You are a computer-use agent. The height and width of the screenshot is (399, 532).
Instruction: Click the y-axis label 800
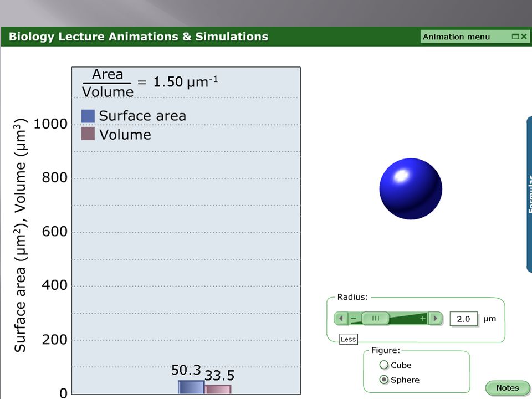pyautogui.click(x=55, y=177)
